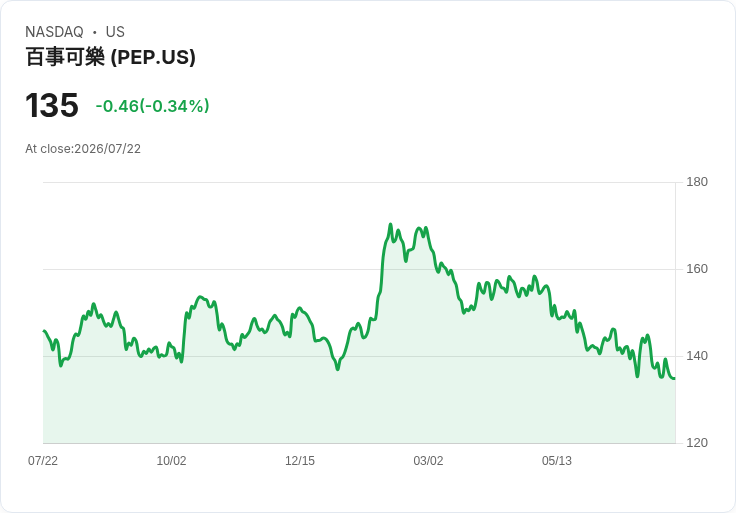Click the 07/22 x-axis date label
The width and height of the screenshot is (736, 513).
[43, 460]
